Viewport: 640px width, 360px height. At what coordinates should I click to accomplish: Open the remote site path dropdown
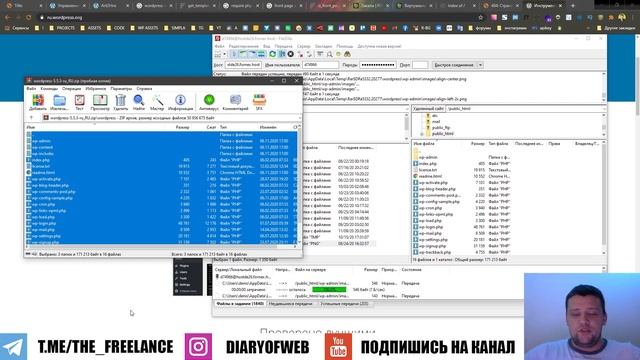604,109
